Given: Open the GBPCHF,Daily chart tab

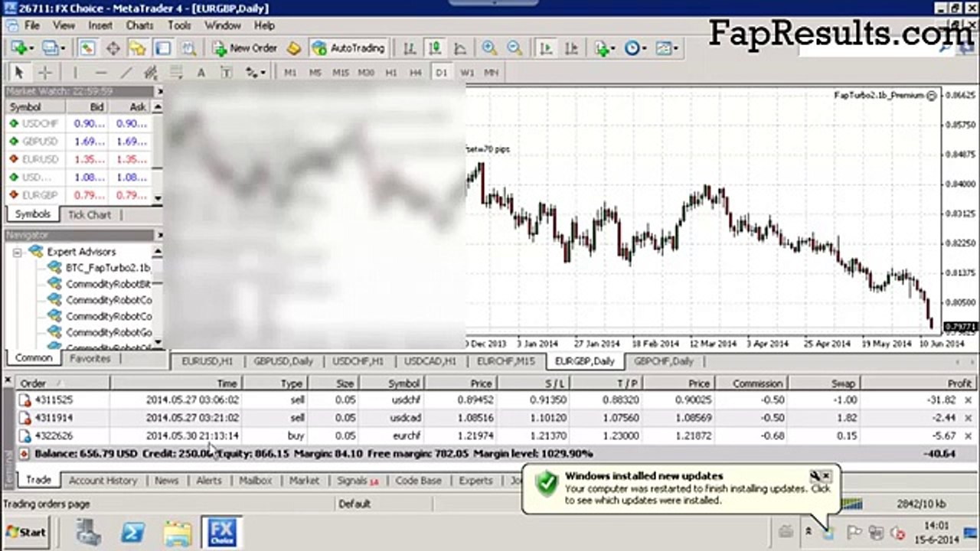Looking at the screenshot, I should click(x=664, y=361).
